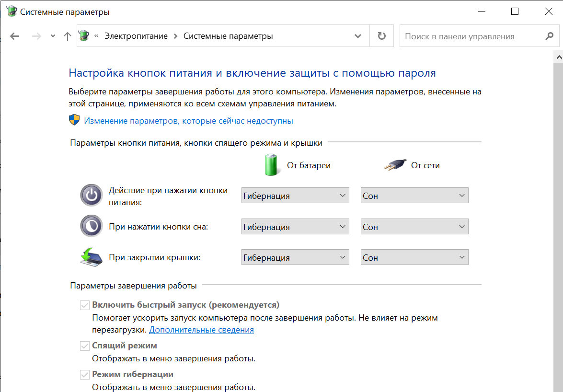Minimize the «Системные параметры» window
The height and width of the screenshot is (392, 563).
[482, 11]
